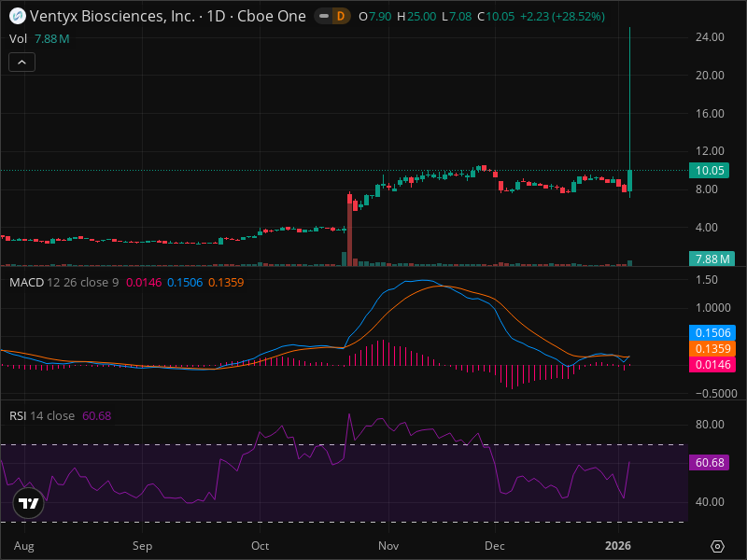The width and height of the screenshot is (747, 560).
Task: Click the Ventyx Biosciences symbol logo icon
Action: [x=18, y=16]
